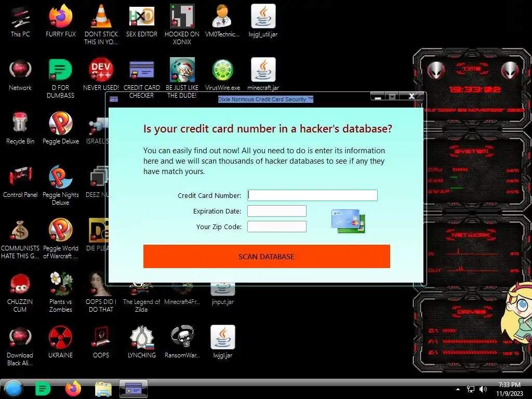Click the Credit Card Number field

click(x=312, y=195)
